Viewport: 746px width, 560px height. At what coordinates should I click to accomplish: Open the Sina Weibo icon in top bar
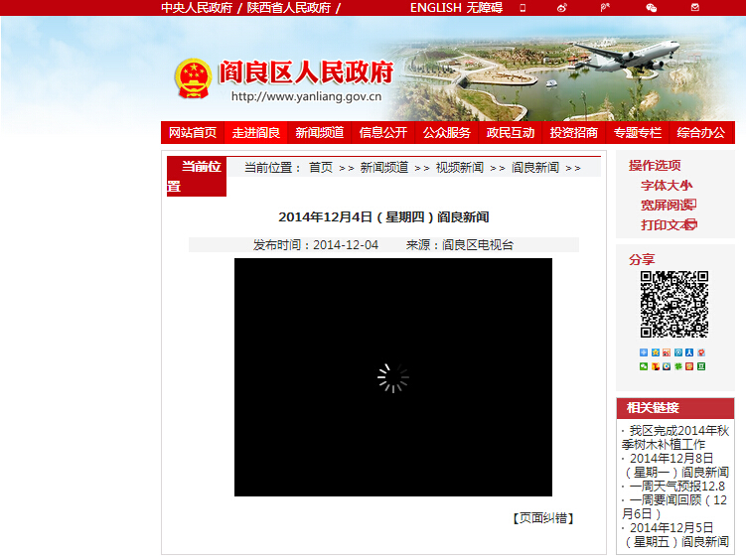(562, 8)
